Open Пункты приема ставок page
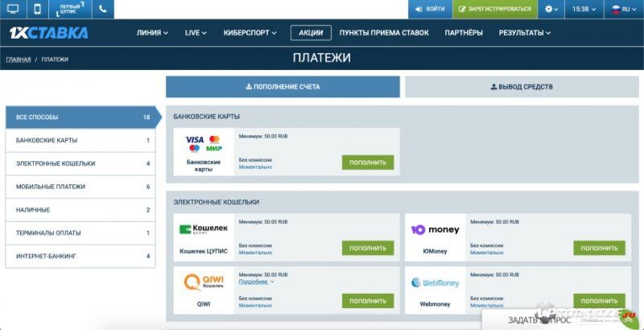 [x=384, y=33]
